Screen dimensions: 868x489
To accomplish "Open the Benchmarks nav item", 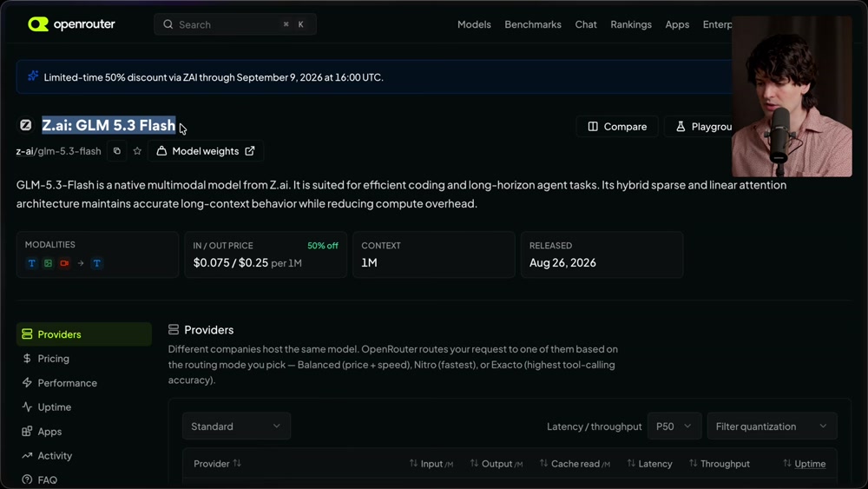I will coord(533,24).
